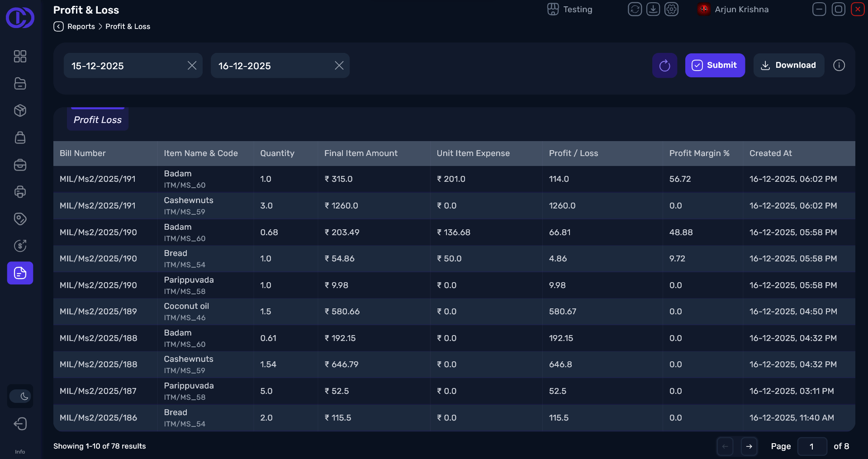Viewport: 868px width, 459px height.
Task: Clear the 16-12-2025 end date
Action: (x=339, y=66)
